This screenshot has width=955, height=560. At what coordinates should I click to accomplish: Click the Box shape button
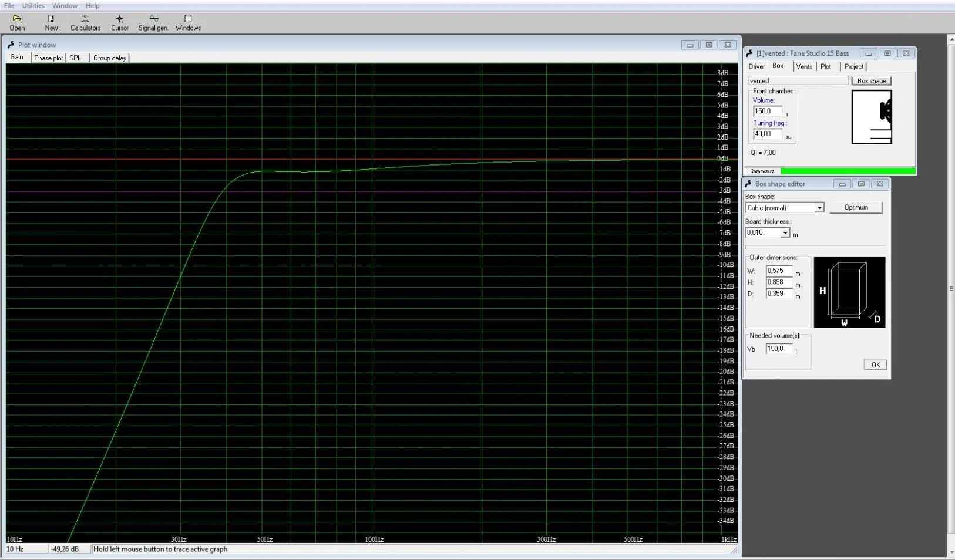coord(872,81)
